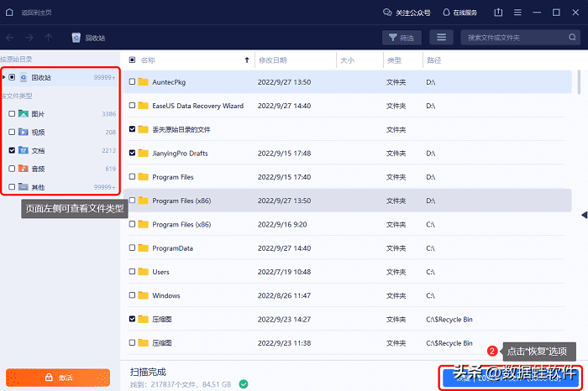Select the 视频 video file type icon
The image size is (588, 391).
point(24,132)
